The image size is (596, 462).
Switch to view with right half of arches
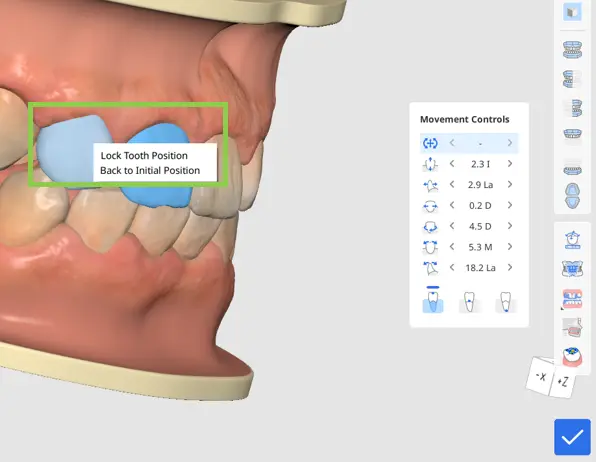click(572, 108)
